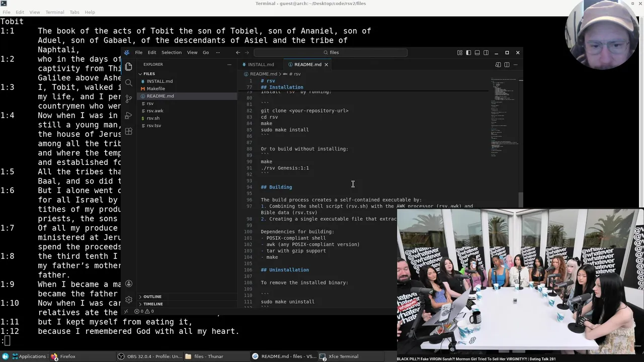Open the Run and Debug view
Image resolution: width=644 pixels, height=362 pixels.
pyautogui.click(x=129, y=115)
